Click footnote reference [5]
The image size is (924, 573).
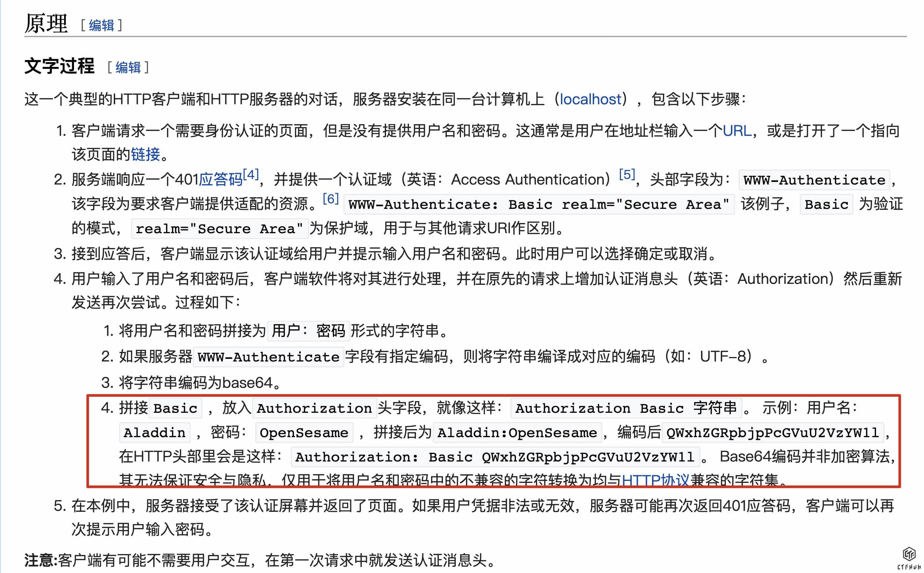click(x=627, y=175)
